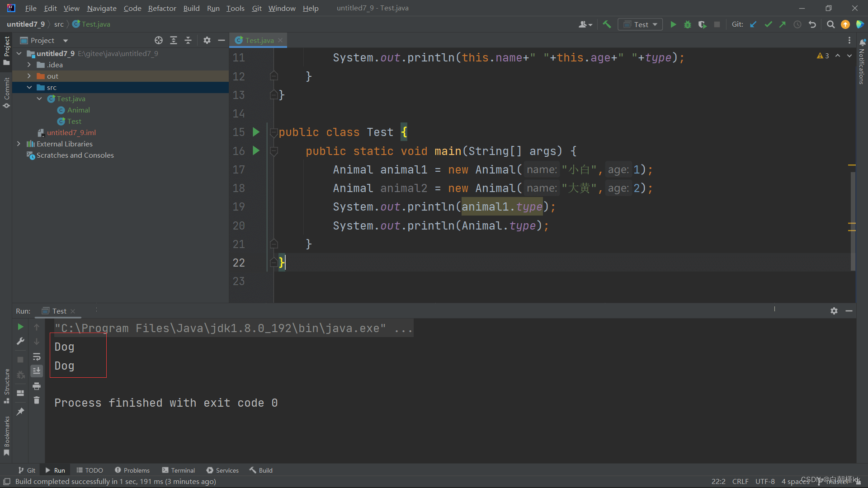Click the untitled7_9 breadcrumb link
This screenshot has width=868, height=488.
26,24
